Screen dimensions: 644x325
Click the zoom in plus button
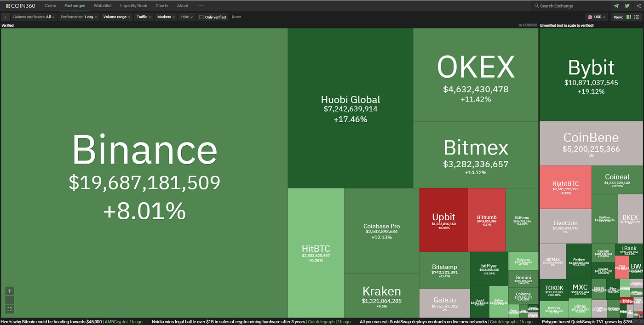coord(10,291)
